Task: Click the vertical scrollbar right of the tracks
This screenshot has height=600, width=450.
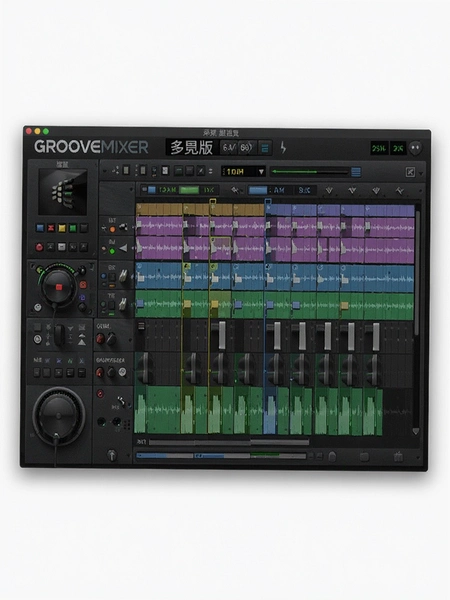Action: [x=418, y=274]
